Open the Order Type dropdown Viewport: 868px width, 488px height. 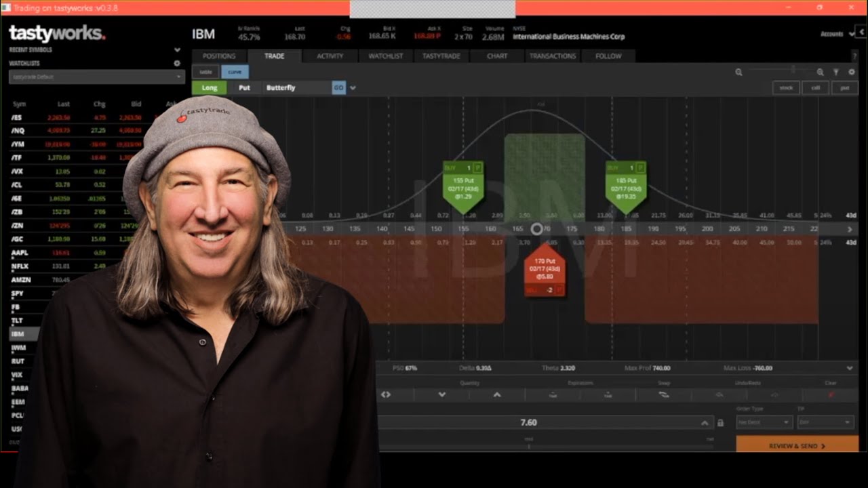(x=764, y=422)
